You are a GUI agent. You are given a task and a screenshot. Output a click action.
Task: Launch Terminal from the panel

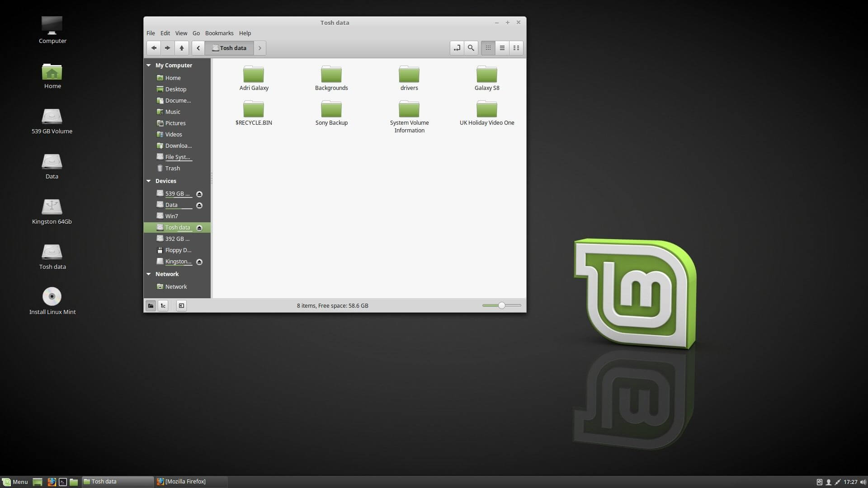point(63,482)
